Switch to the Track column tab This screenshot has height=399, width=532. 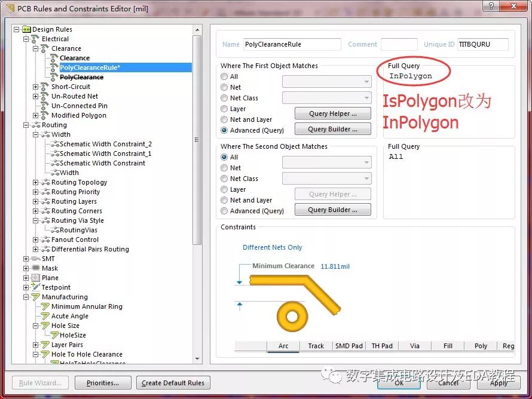point(316,346)
